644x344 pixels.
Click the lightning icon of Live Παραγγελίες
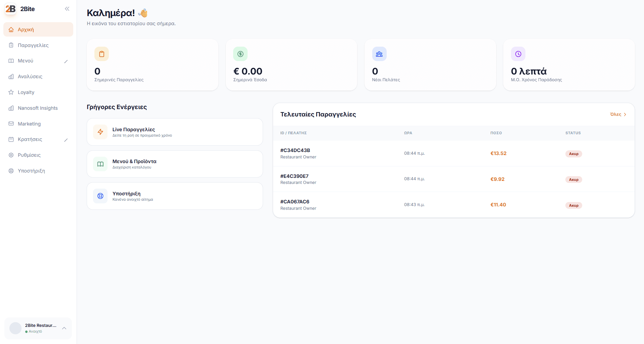click(x=100, y=132)
